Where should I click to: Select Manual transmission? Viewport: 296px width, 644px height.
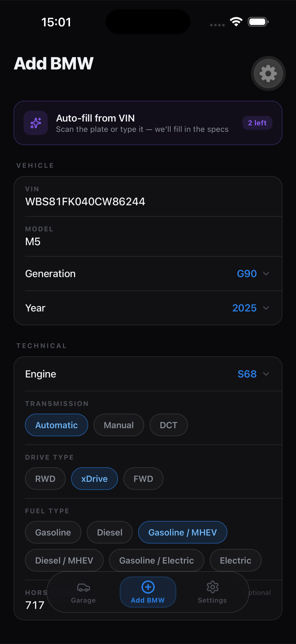[x=119, y=425]
